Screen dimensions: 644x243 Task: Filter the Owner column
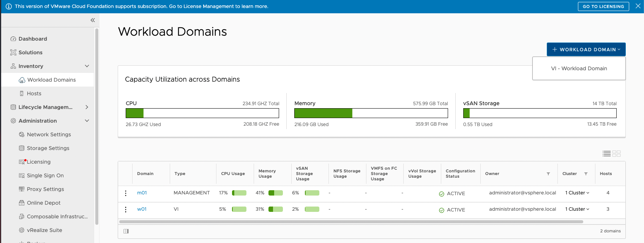pos(548,174)
